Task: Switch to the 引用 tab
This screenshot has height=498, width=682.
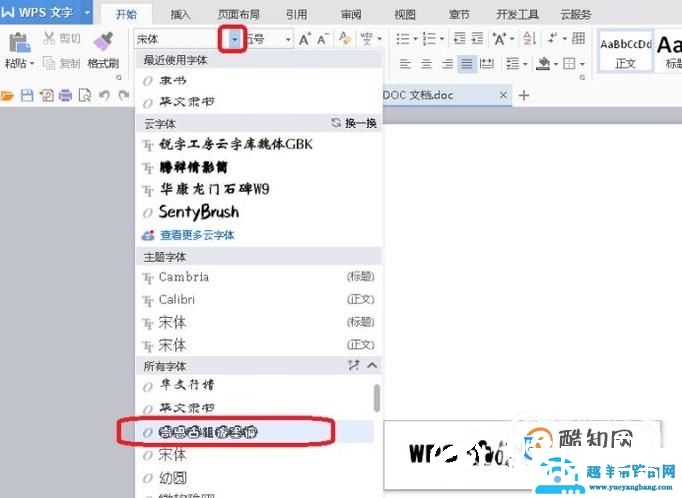Action: (x=296, y=15)
